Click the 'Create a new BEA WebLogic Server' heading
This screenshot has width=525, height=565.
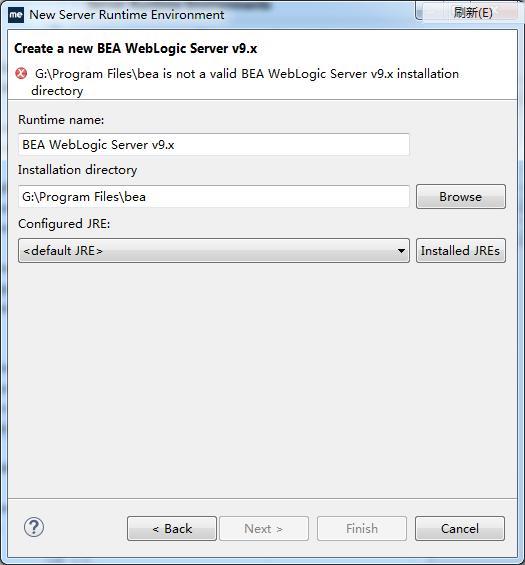[x=135, y=48]
